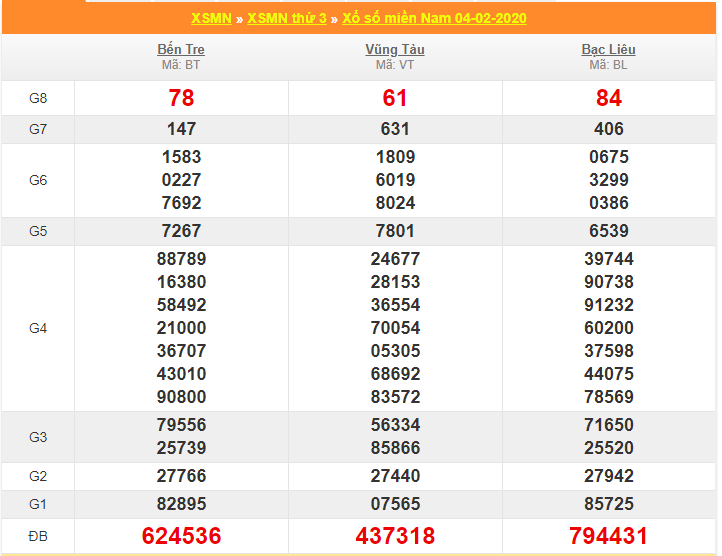Open the XSMN thứ 3 link

[x=286, y=18]
